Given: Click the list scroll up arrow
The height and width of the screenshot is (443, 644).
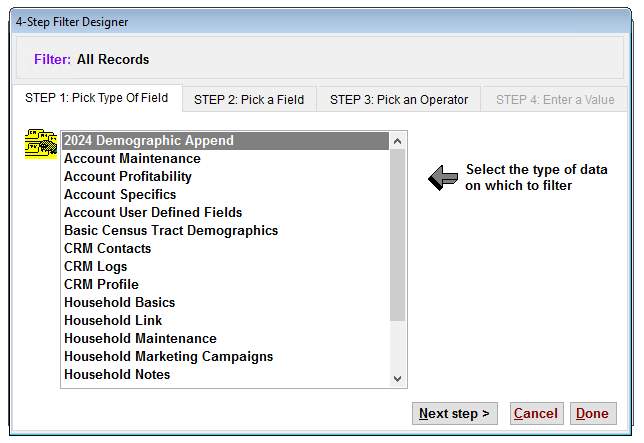Looking at the screenshot, I should pos(397,141).
